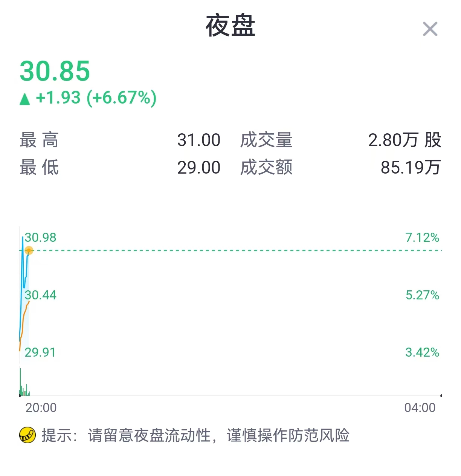
Task: Tap the current price 30.85
Action: (x=55, y=71)
